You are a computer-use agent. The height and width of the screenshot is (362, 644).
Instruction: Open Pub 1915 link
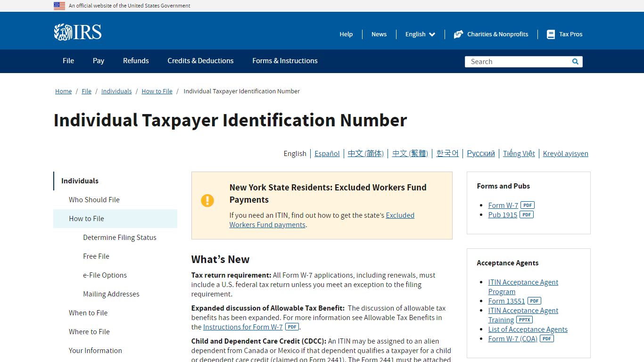point(503,215)
